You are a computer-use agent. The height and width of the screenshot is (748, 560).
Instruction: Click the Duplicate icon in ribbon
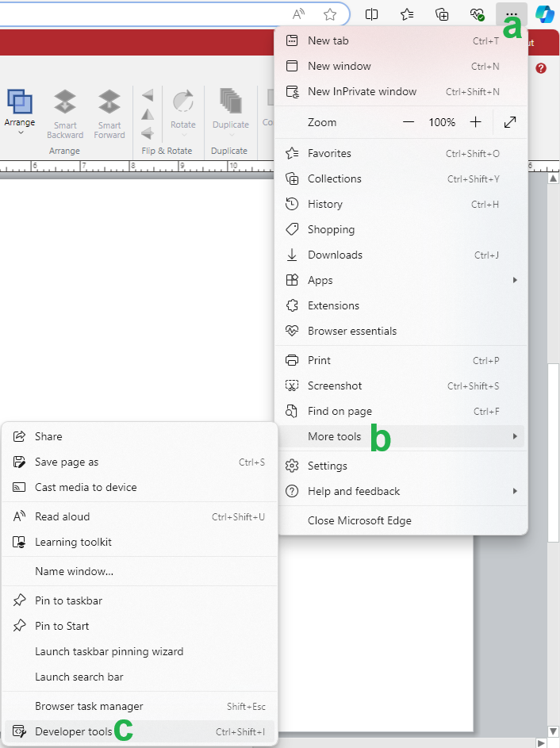coord(229,102)
